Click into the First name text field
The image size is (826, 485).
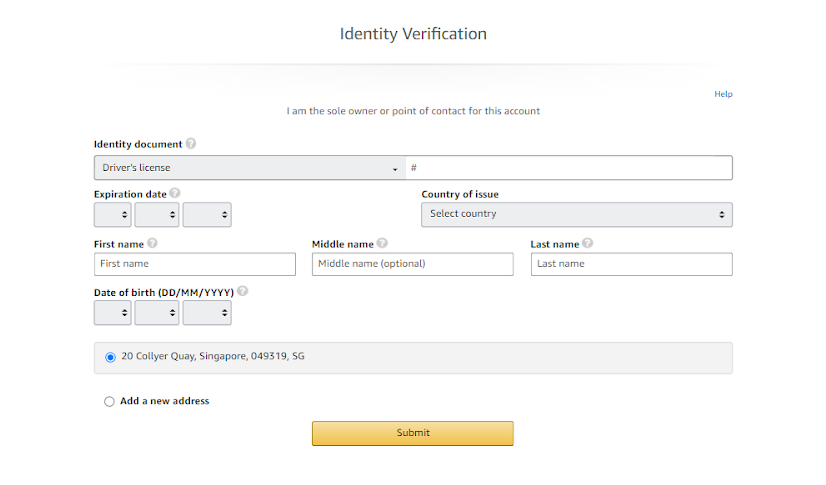pos(195,264)
